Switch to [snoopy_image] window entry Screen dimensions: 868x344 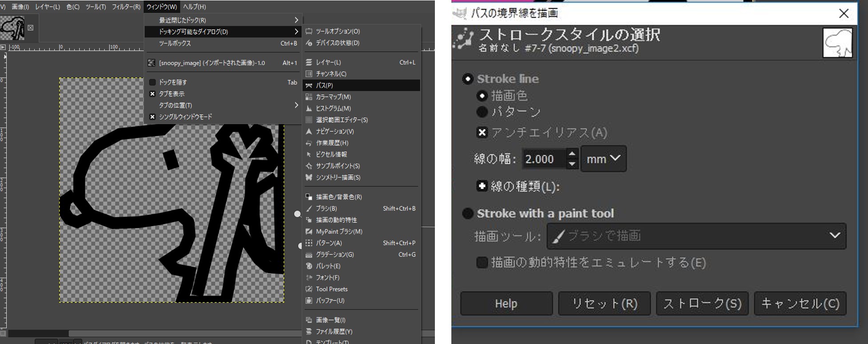224,63
